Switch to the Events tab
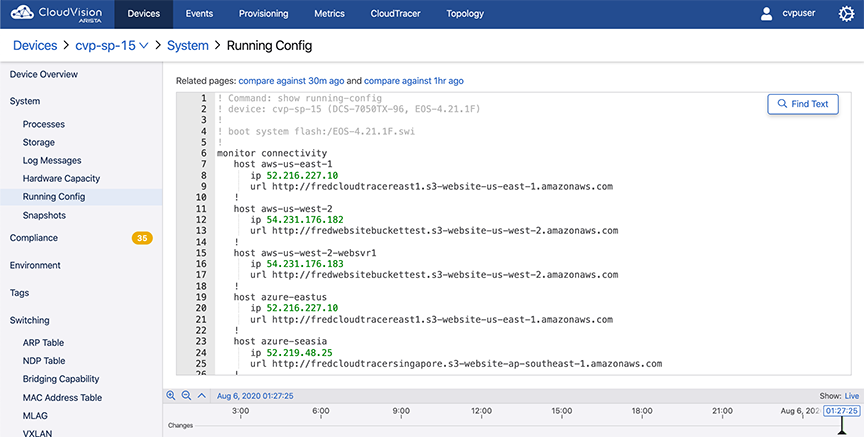The image size is (864, 437). [x=199, y=14]
